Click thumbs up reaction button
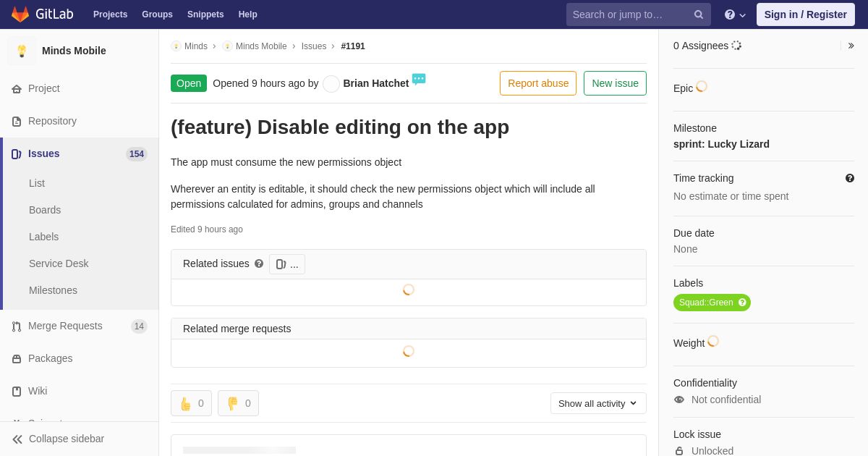Image resolution: width=868 pixels, height=456 pixels. pyautogui.click(x=191, y=403)
